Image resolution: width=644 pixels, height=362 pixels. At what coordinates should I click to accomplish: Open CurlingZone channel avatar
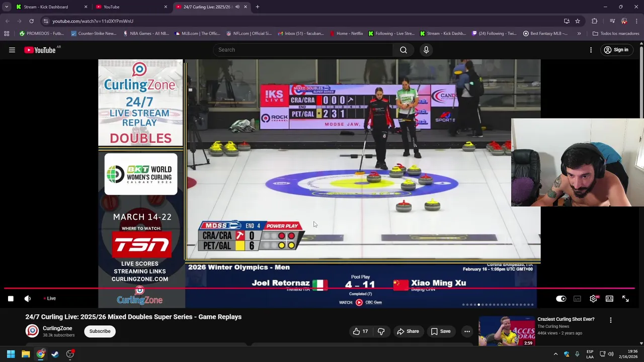pos(32,331)
